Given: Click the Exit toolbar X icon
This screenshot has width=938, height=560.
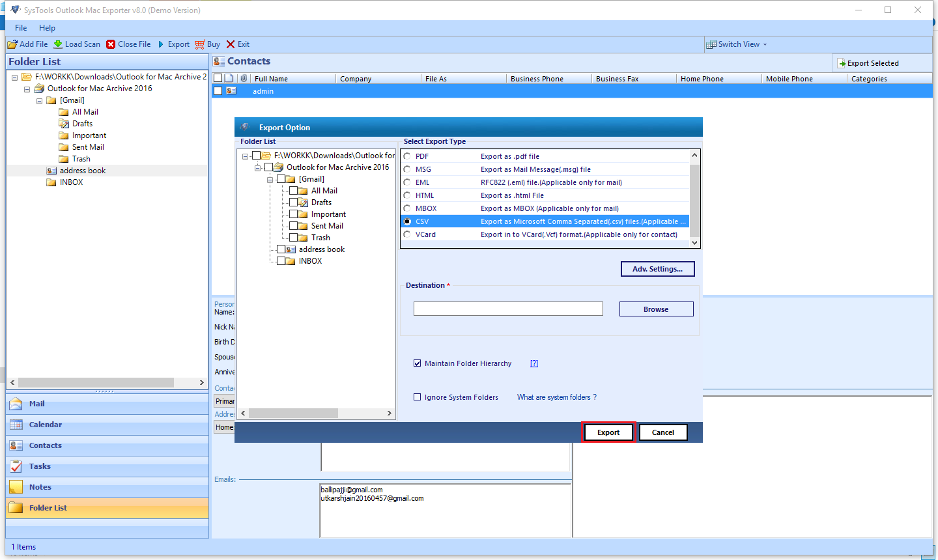Looking at the screenshot, I should 231,44.
